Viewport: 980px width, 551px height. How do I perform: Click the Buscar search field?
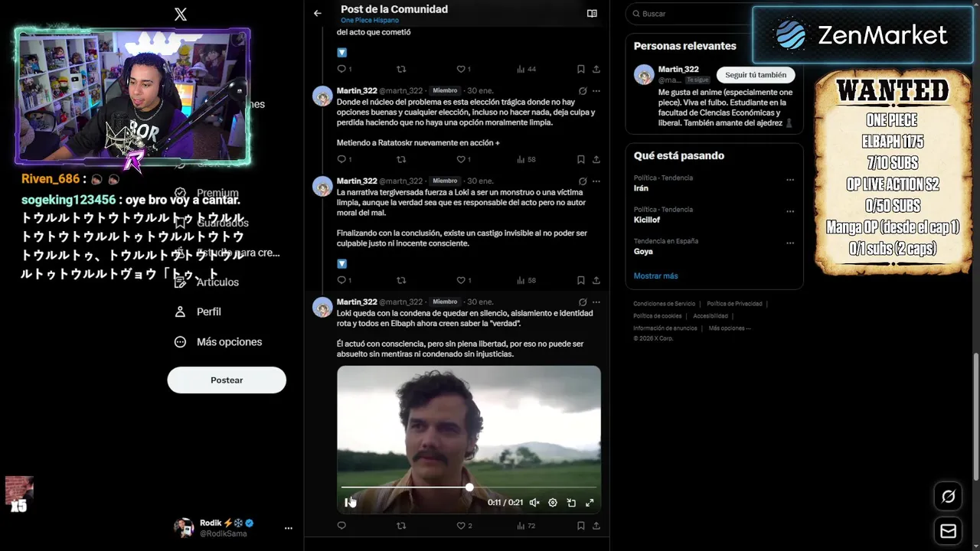(x=689, y=14)
